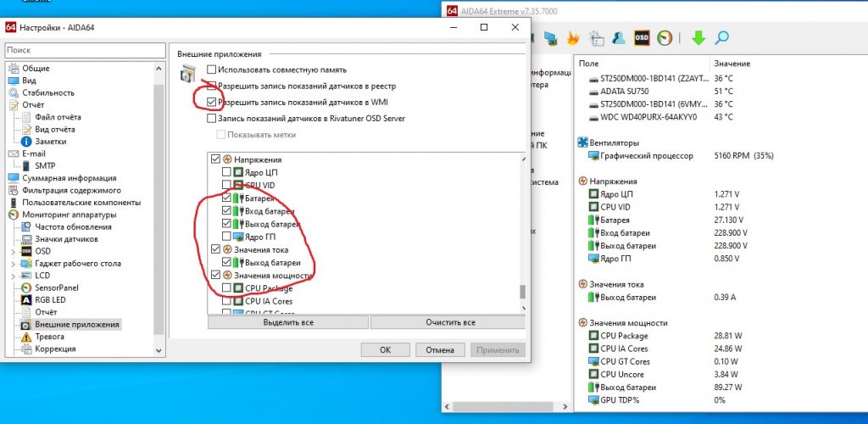Click the person silhouette toolbar icon
Viewport: 868px width, 424px height.
click(618, 37)
